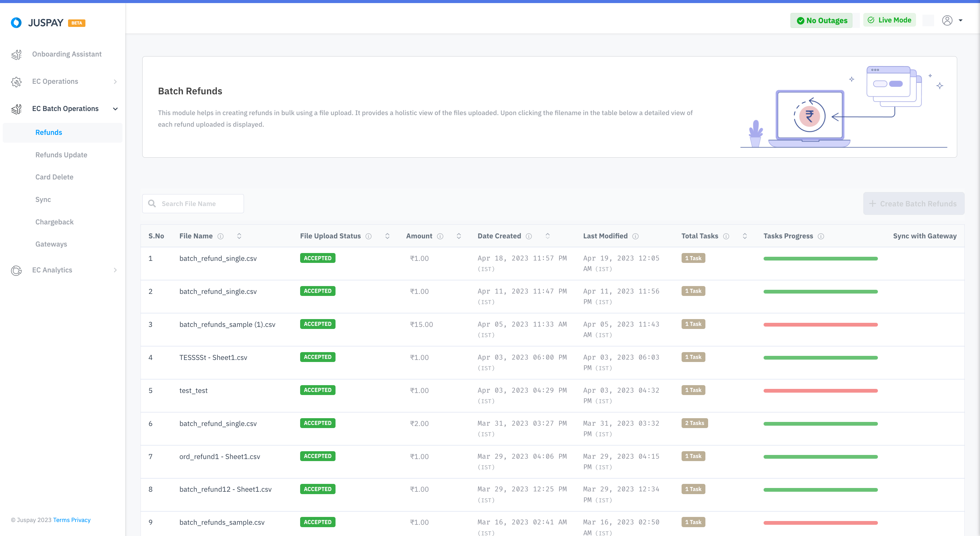Viewport: 980px width, 536px height.
Task: Toggle sort on Date Created column
Action: [x=548, y=236]
